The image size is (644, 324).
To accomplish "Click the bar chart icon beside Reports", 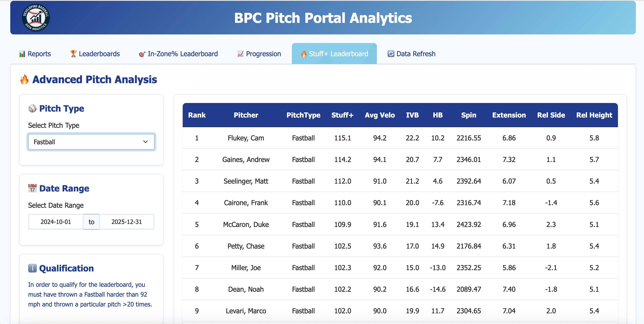I will click(22, 54).
